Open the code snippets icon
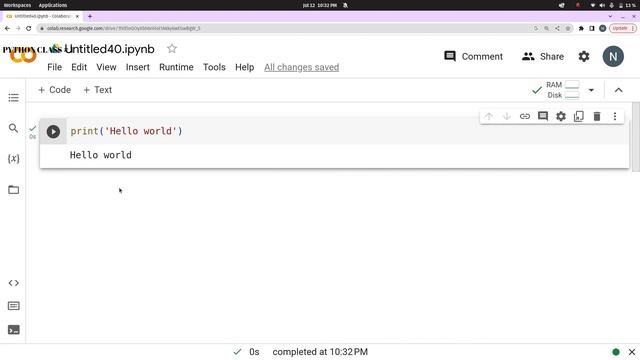This screenshot has width=640, height=360. [13, 283]
